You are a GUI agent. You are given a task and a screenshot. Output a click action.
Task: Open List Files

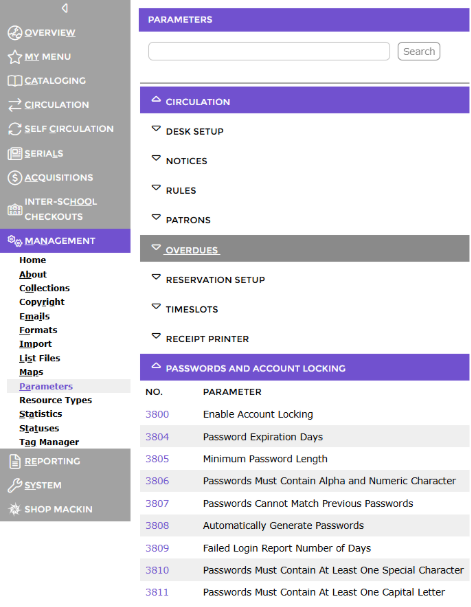[x=39, y=358]
